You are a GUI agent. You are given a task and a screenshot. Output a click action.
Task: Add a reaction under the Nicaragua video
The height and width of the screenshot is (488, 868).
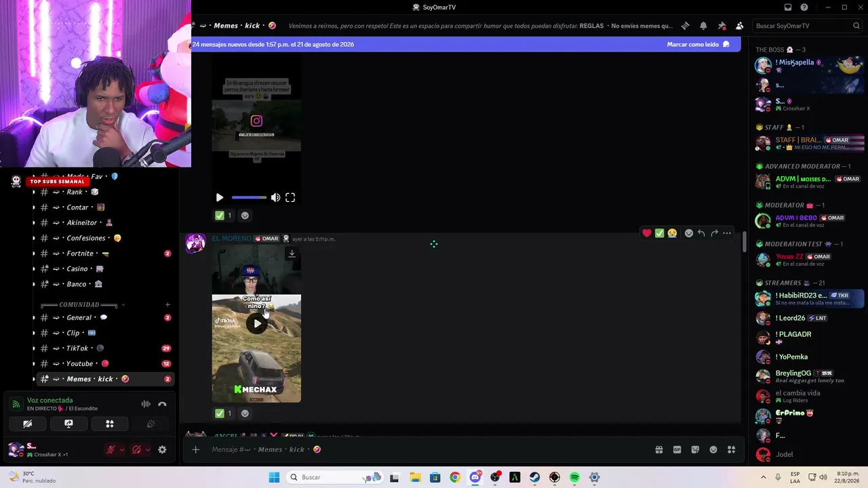coord(245,216)
